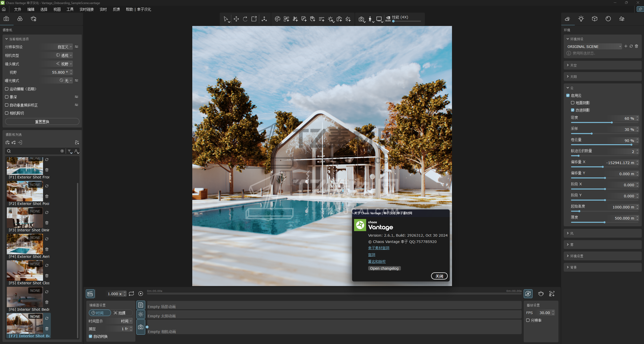Disable 自动转换 auto-convert checkbox

90,336
